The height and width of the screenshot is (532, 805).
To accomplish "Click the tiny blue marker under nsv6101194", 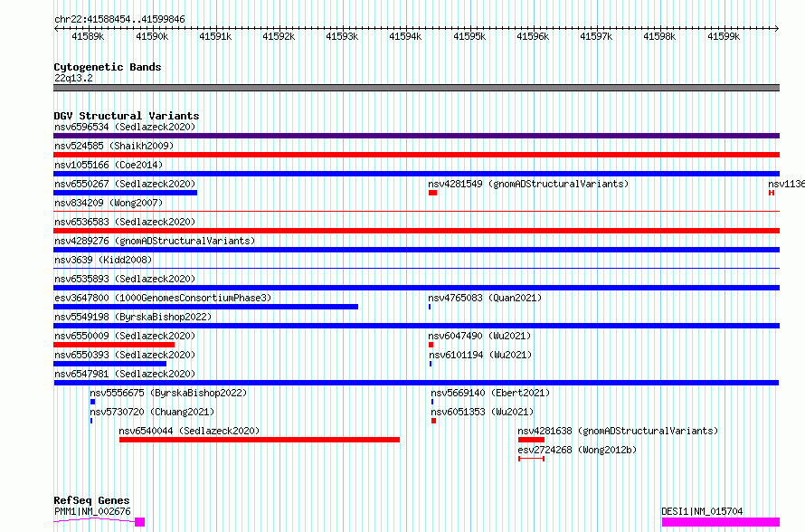I will pyautogui.click(x=431, y=364).
